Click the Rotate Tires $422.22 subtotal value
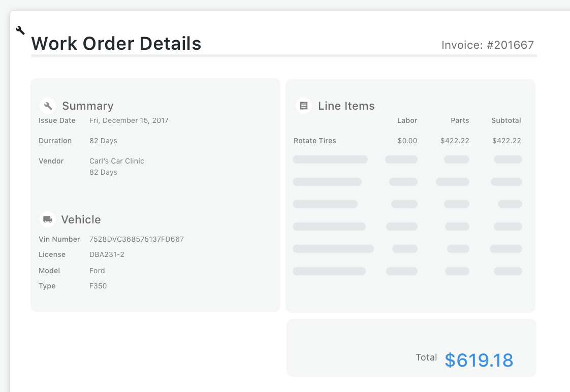Image resolution: width=570 pixels, height=392 pixels. coord(506,141)
